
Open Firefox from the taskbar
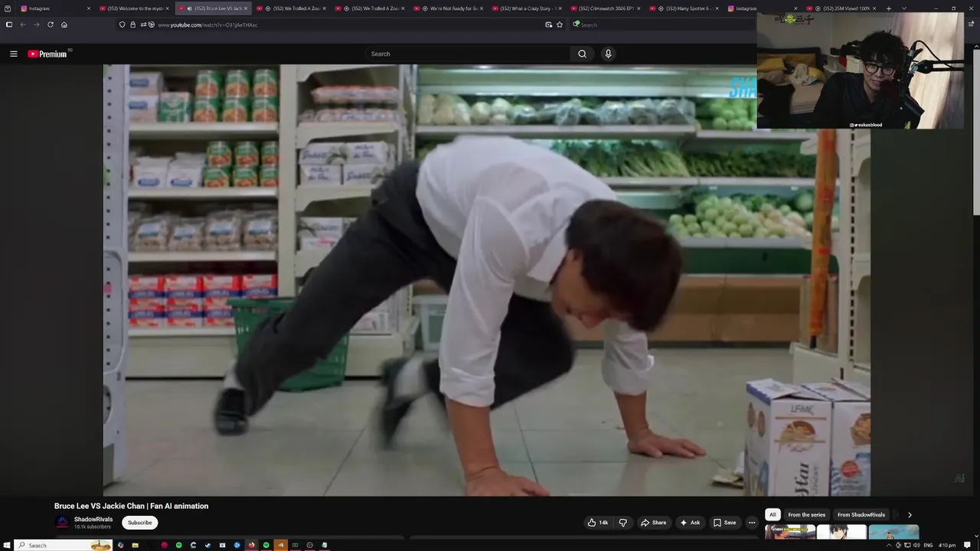(251, 545)
